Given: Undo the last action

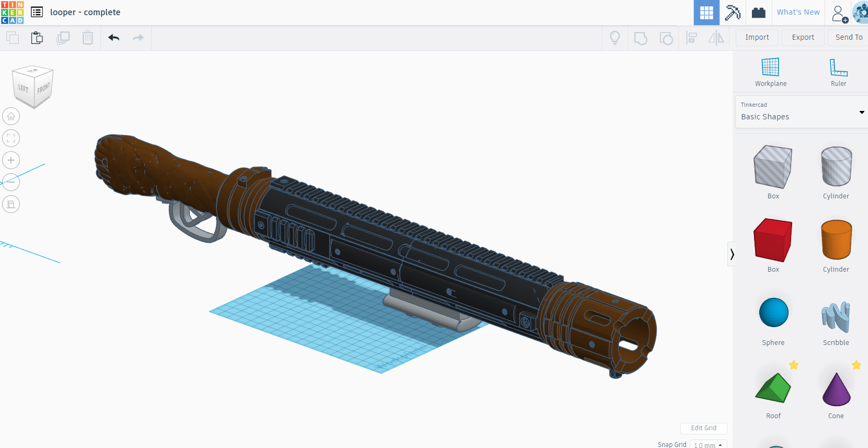Looking at the screenshot, I should tap(113, 38).
